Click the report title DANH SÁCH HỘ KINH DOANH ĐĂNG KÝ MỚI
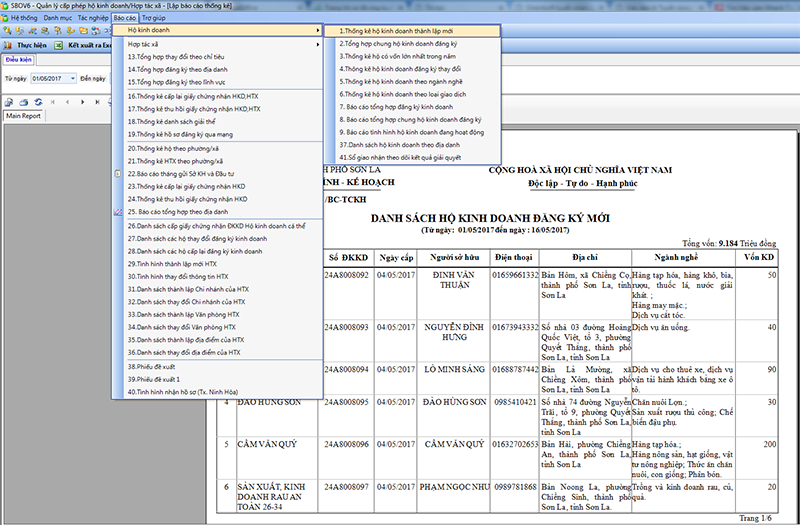The width and height of the screenshot is (800, 525). point(490,219)
